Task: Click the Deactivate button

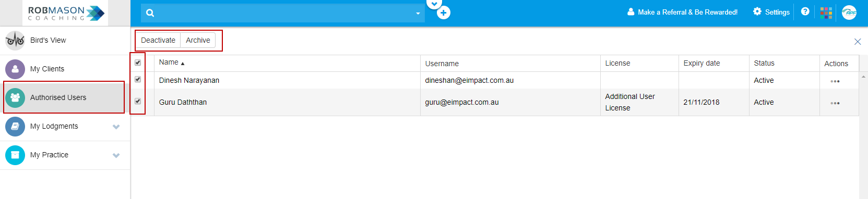Action: pyautogui.click(x=158, y=40)
